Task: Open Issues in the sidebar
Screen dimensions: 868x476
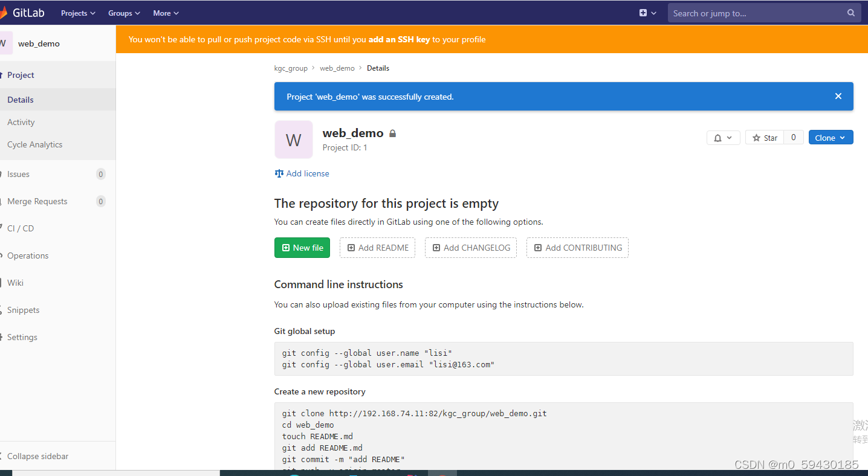Action: 57,174
